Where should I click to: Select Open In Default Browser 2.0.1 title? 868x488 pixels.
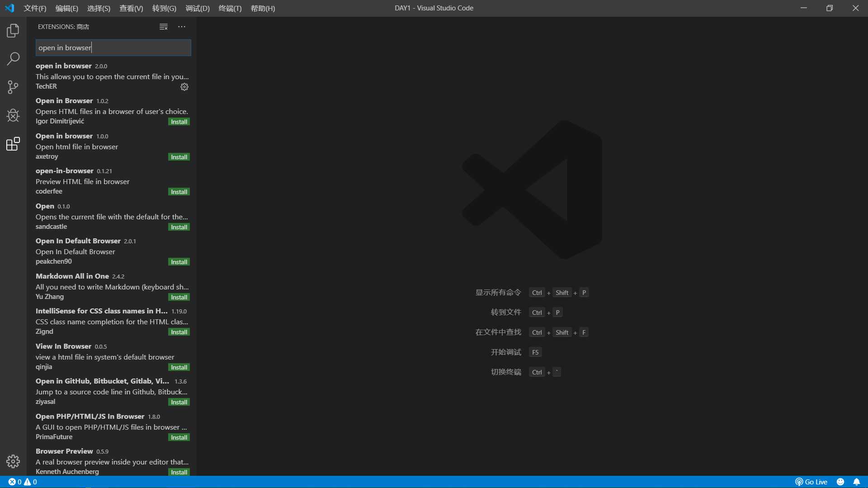[x=78, y=241]
